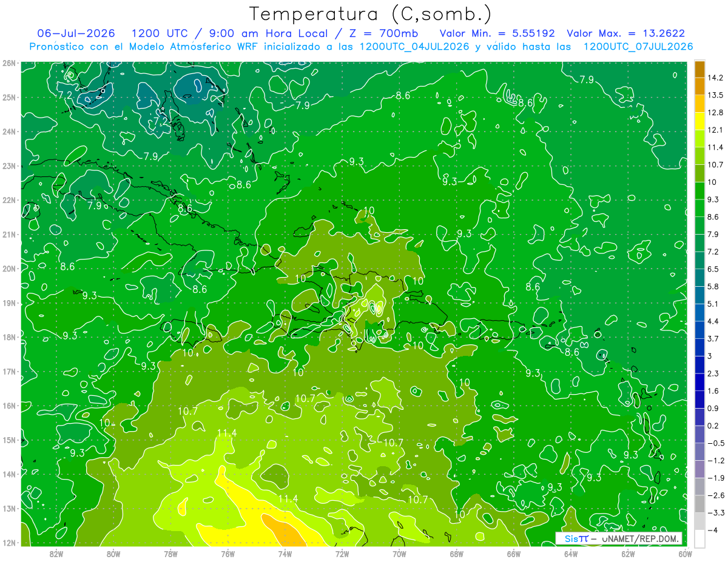This screenshot has height=562, width=728.
Task: Click the 24N latitude axis label
Action: (x=9, y=132)
